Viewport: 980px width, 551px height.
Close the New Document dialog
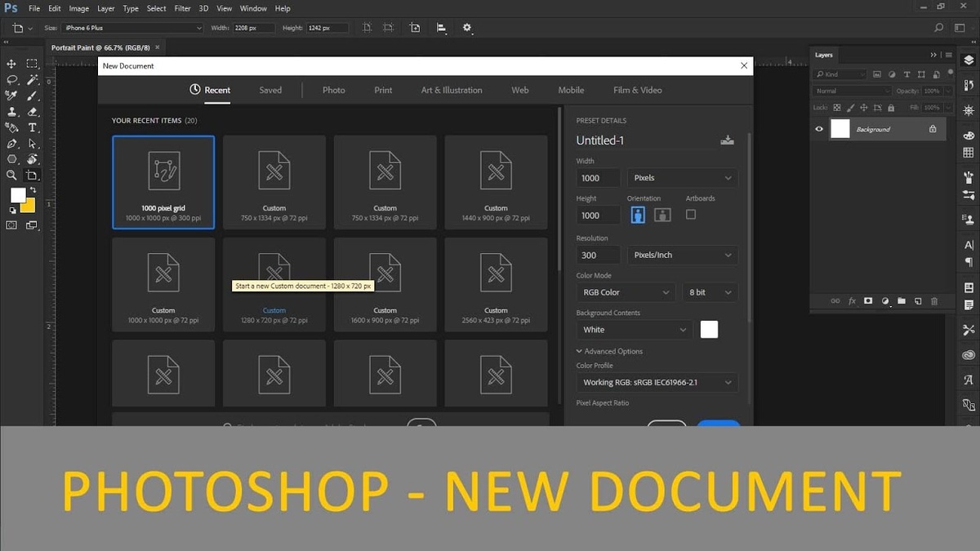744,65
